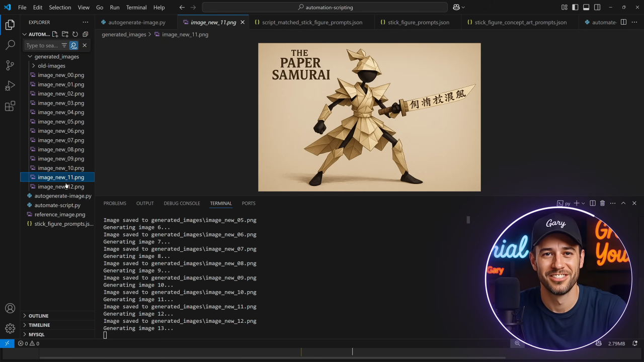Toggle the primary side bar visibility

pyautogui.click(x=575, y=8)
